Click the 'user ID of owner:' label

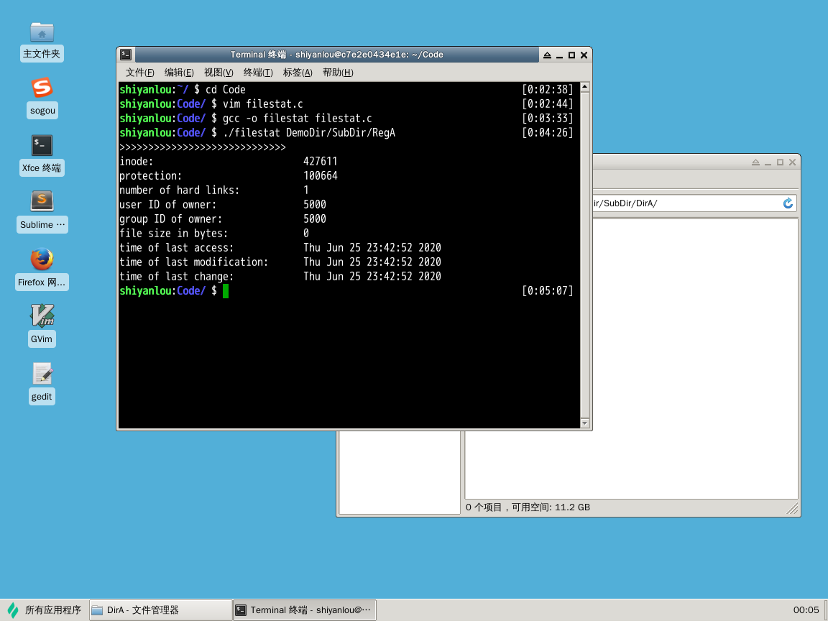[167, 204]
